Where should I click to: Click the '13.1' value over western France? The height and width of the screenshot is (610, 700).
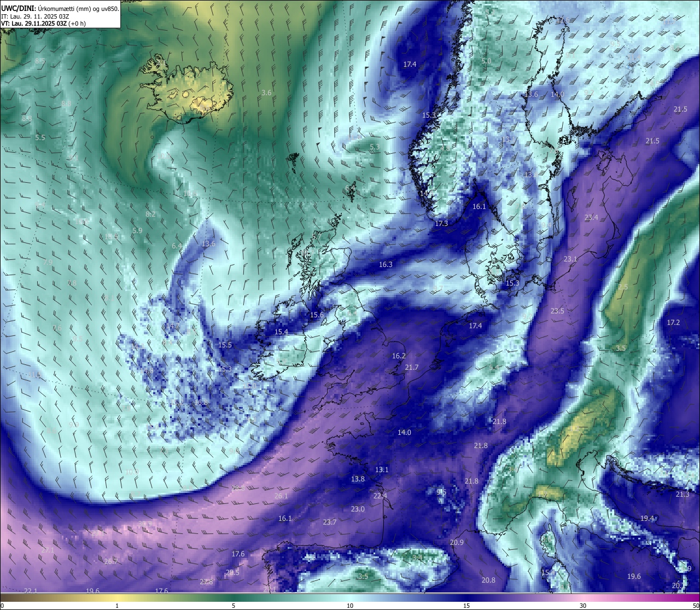[x=382, y=469]
